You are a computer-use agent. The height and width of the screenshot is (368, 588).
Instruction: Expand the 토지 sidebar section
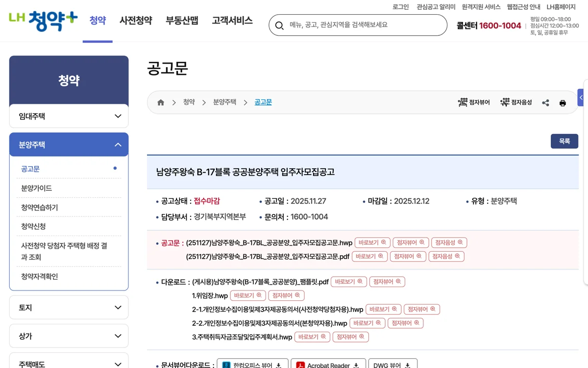point(69,308)
